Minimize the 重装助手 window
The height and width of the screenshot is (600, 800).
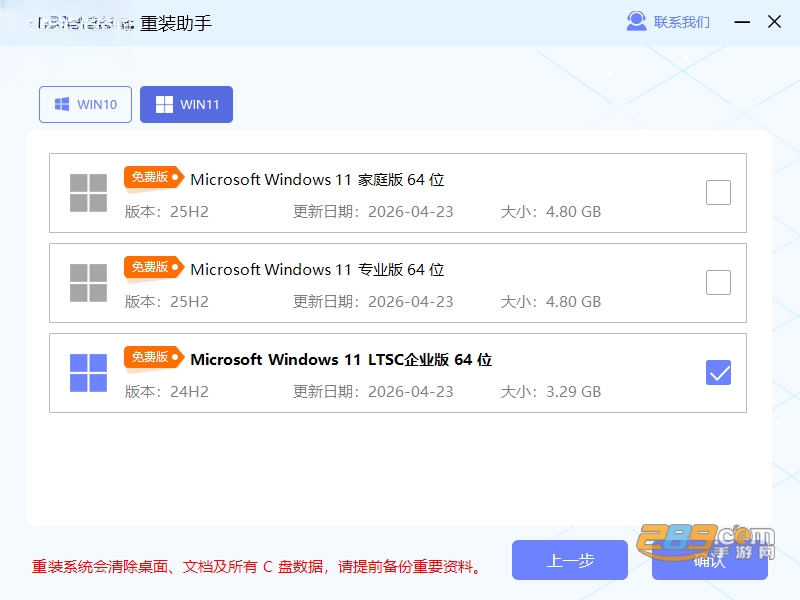point(742,22)
